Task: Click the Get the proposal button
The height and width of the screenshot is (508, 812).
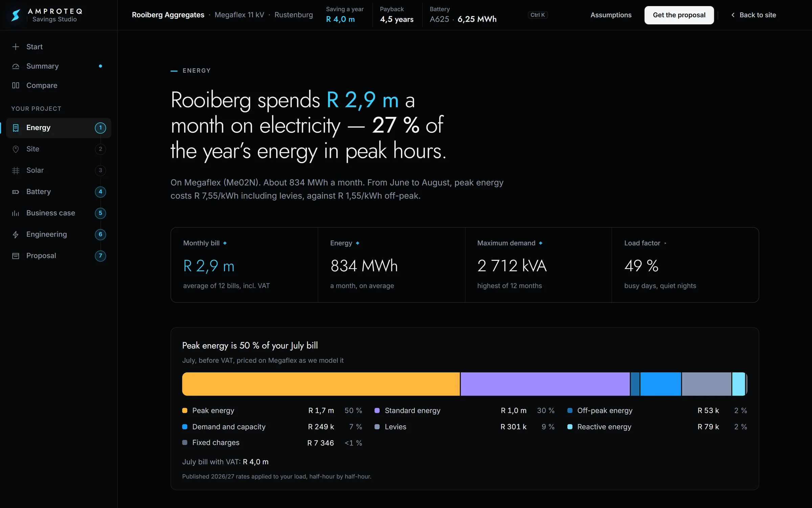Action: tap(679, 15)
